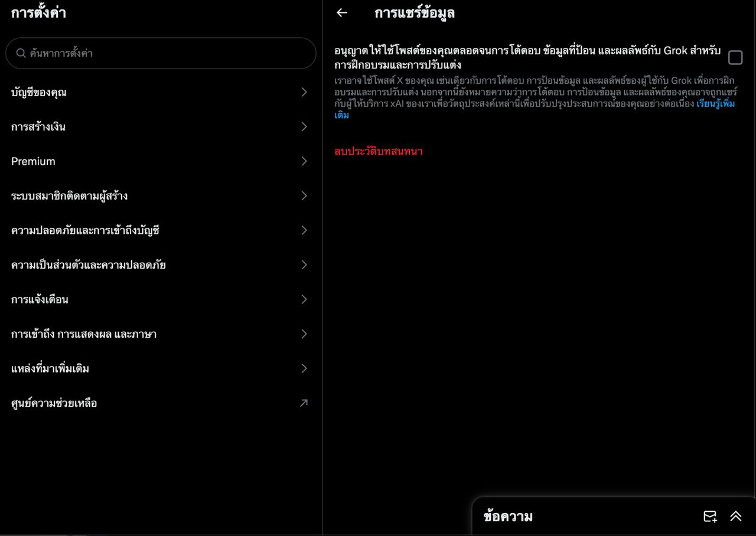The image size is (756, 536).
Task: Click the การแชร์ข้อมูล page title
Action: pos(415,12)
